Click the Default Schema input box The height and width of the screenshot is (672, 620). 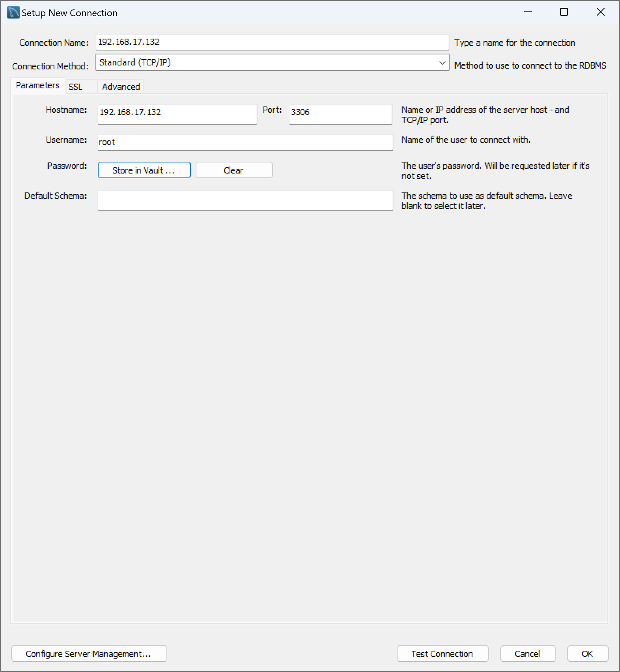(245, 200)
